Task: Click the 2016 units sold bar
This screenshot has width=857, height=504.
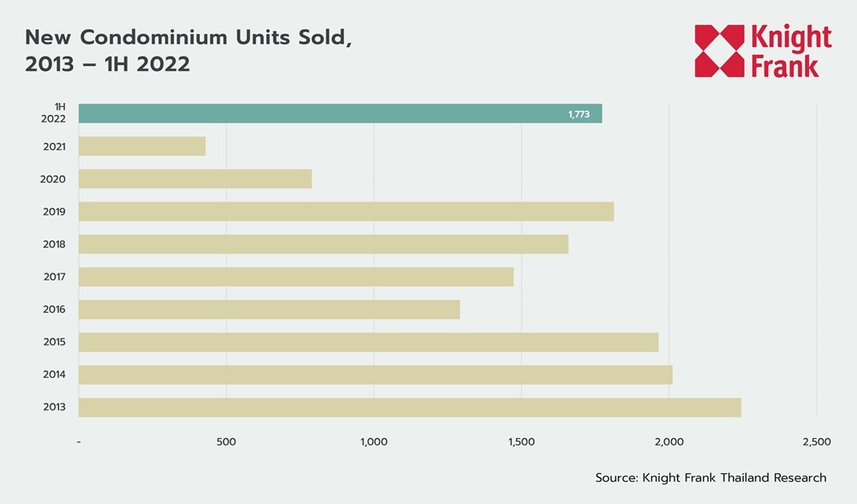Action: click(269, 309)
